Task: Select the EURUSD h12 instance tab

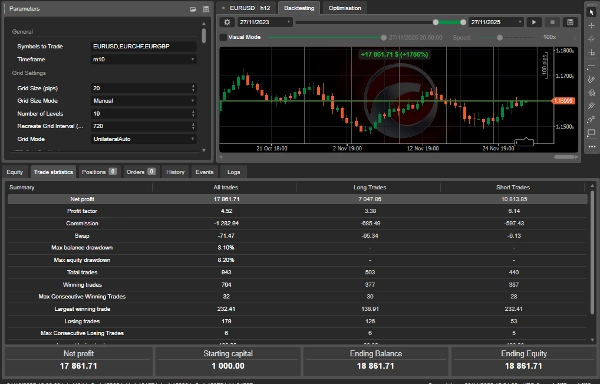Action: click(247, 8)
